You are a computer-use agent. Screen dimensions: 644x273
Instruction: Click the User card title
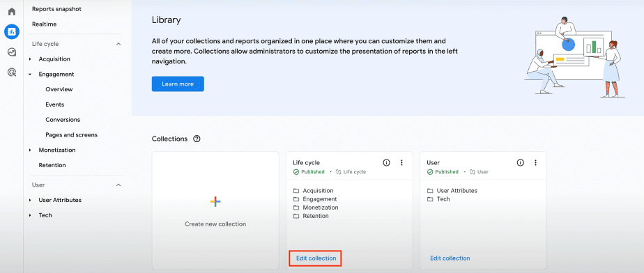coord(434,162)
